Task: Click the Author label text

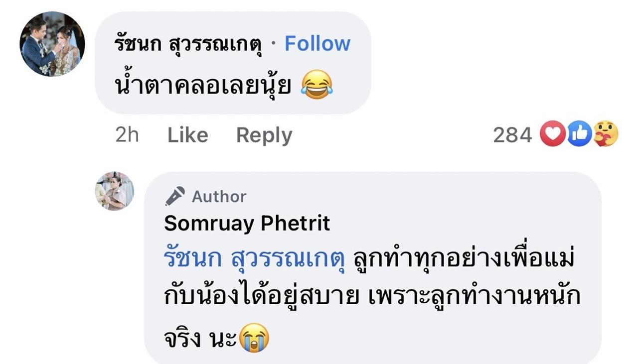Action: (x=219, y=197)
